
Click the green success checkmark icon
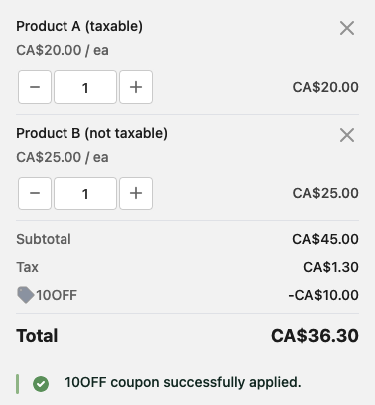[41, 384]
